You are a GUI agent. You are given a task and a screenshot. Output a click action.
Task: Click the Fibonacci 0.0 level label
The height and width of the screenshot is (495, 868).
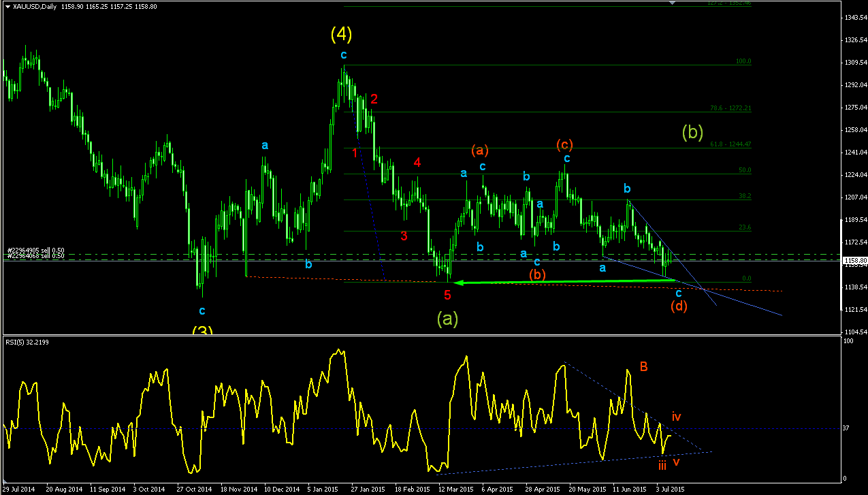(x=746, y=278)
